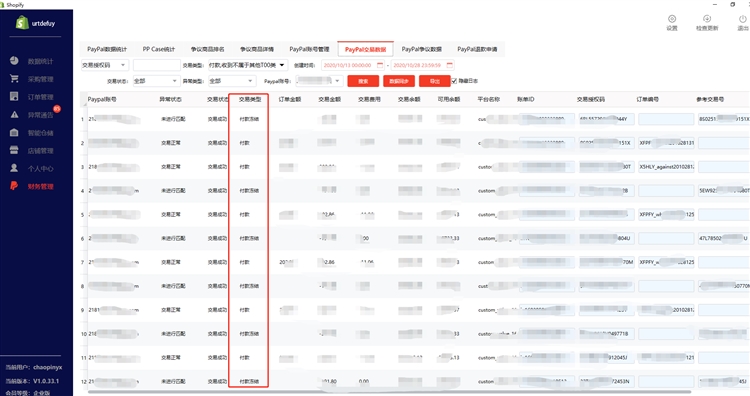
Task: Sort by the 参考交易号 column header
Action: pyautogui.click(x=710, y=99)
